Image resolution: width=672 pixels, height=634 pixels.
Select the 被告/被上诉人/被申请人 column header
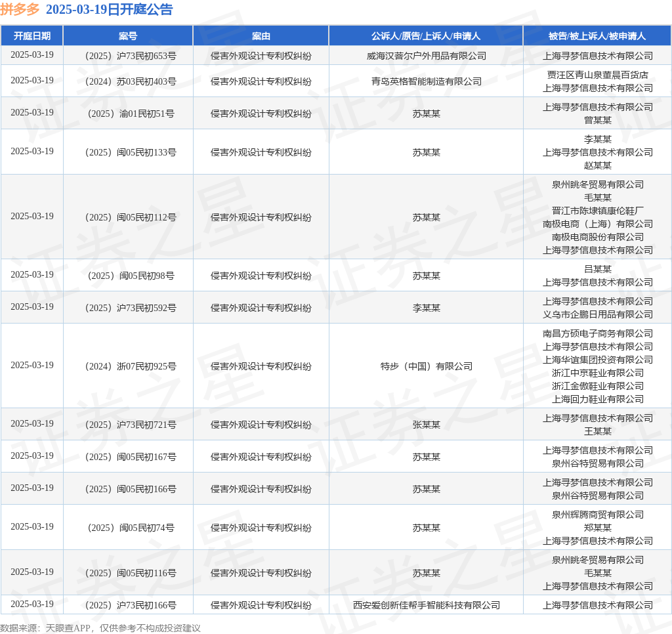[597, 36]
